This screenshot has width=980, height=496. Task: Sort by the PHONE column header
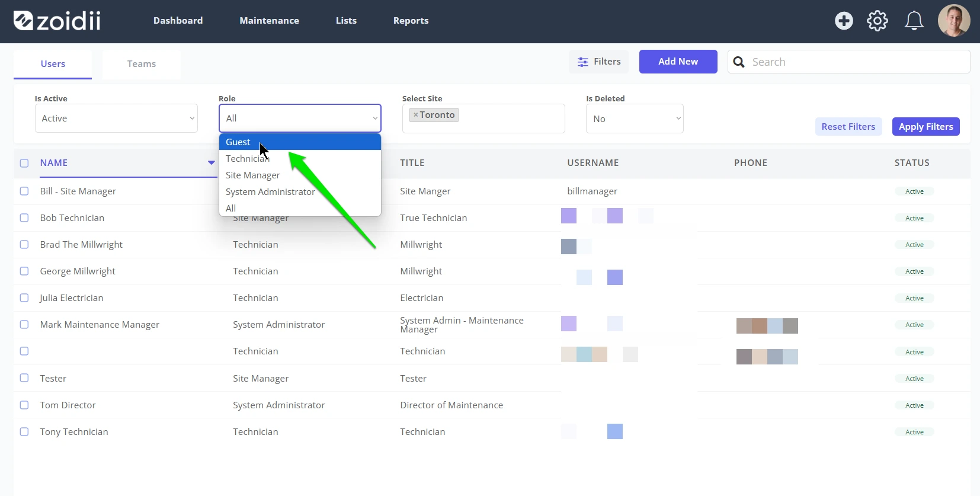(x=750, y=163)
